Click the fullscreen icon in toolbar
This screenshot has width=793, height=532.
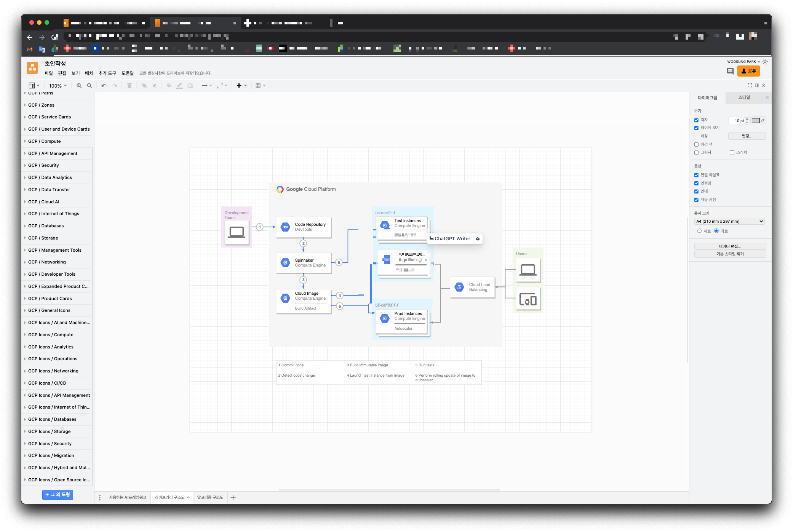(x=750, y=86)
